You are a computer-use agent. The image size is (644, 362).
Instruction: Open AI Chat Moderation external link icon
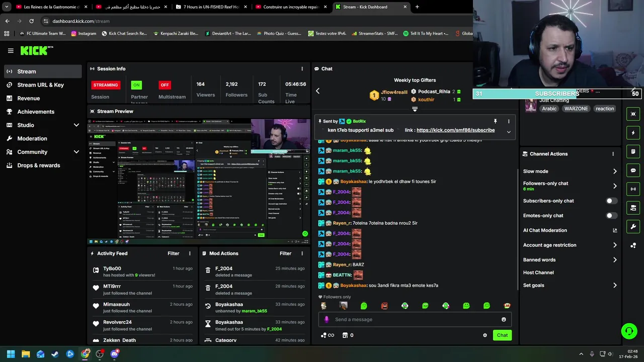point(615,230)
